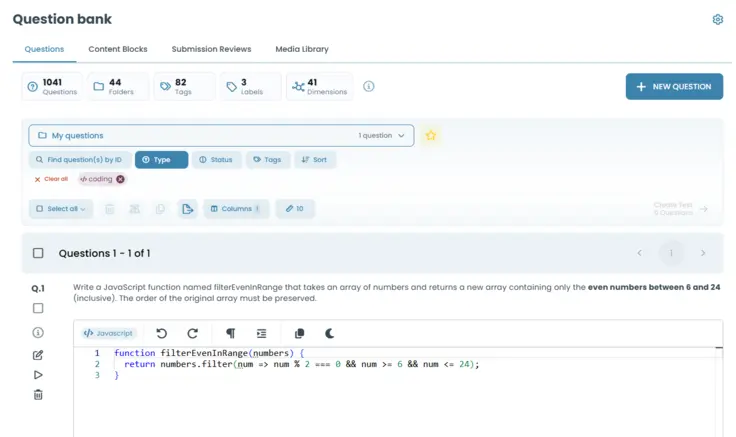Viewport: 736px width, 437px height.
Task: Toggle dark mode moon icon
Action: 330,333
